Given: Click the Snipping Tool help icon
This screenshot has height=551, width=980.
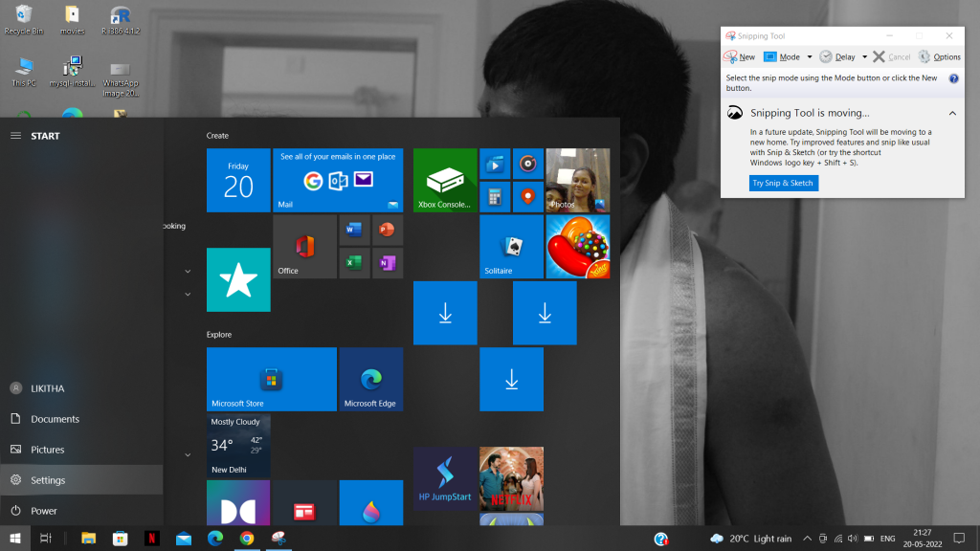Looking at the screenshot, I should (x=953, y=78).
